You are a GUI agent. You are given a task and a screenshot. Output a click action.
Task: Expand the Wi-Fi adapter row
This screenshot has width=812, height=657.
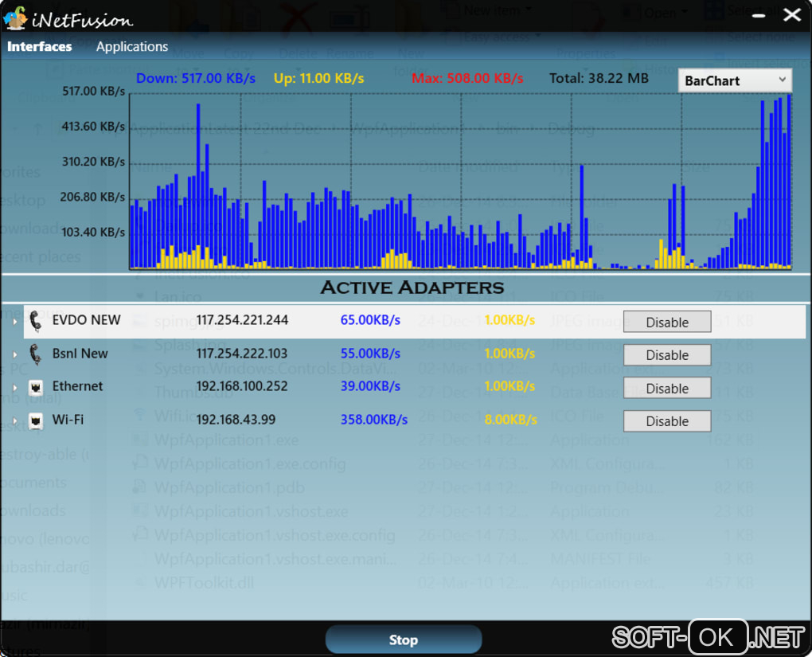[x=15, y=420]
